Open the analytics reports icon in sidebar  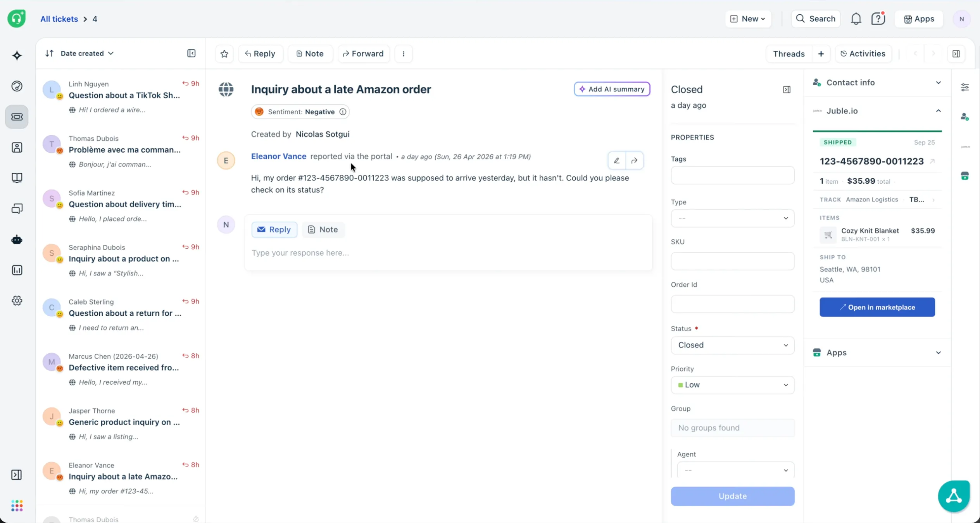coord(17,270)
